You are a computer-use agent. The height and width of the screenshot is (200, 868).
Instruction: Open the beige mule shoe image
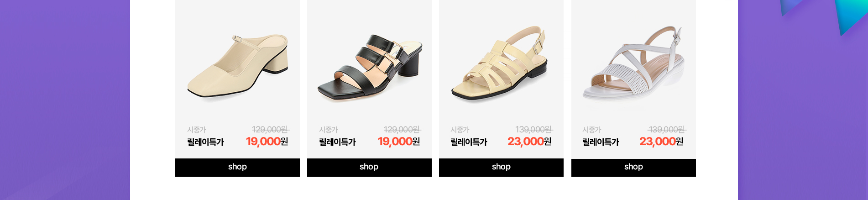(x=238, y=65)
